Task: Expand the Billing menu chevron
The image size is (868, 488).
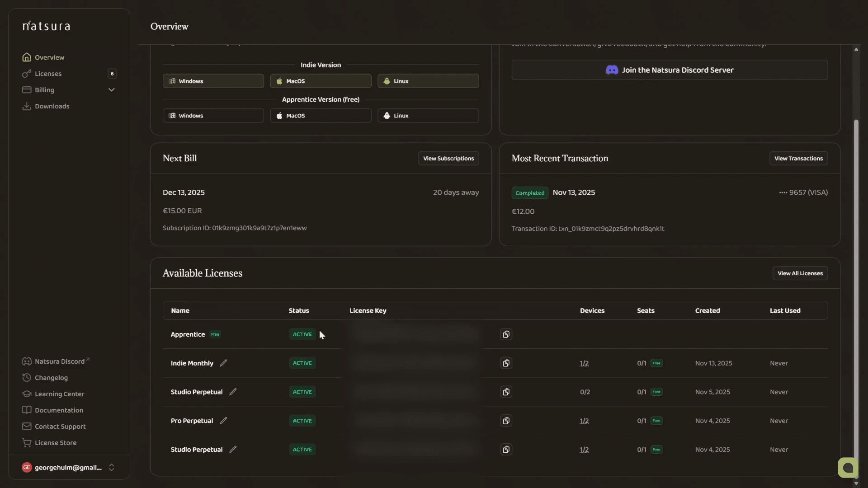Action: click(x=112, y=90)
